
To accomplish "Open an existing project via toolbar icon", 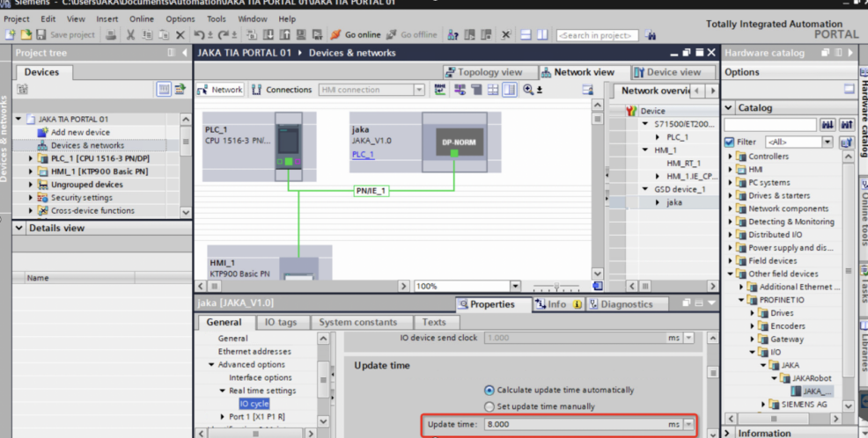I will (x=26, y=34).
